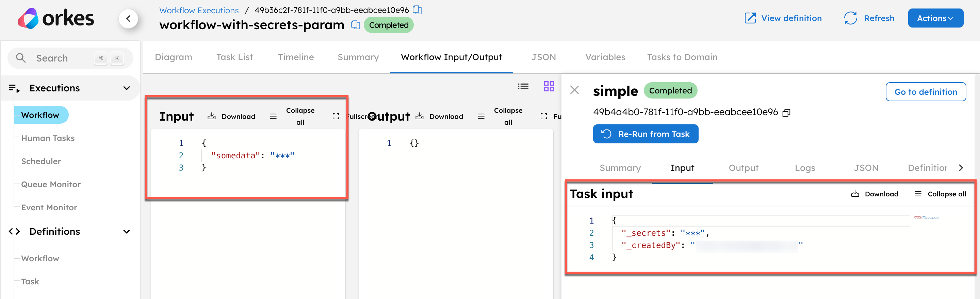Refresh the workflow execution
This screenshot has width=980, height=299.
point(869,18)
